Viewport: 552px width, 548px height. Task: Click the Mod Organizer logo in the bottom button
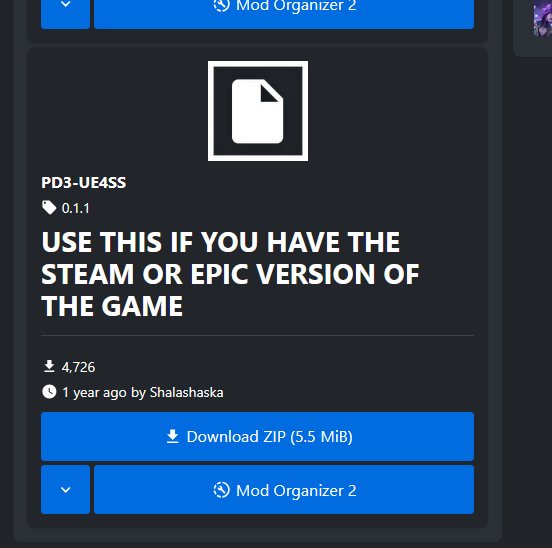221,490
